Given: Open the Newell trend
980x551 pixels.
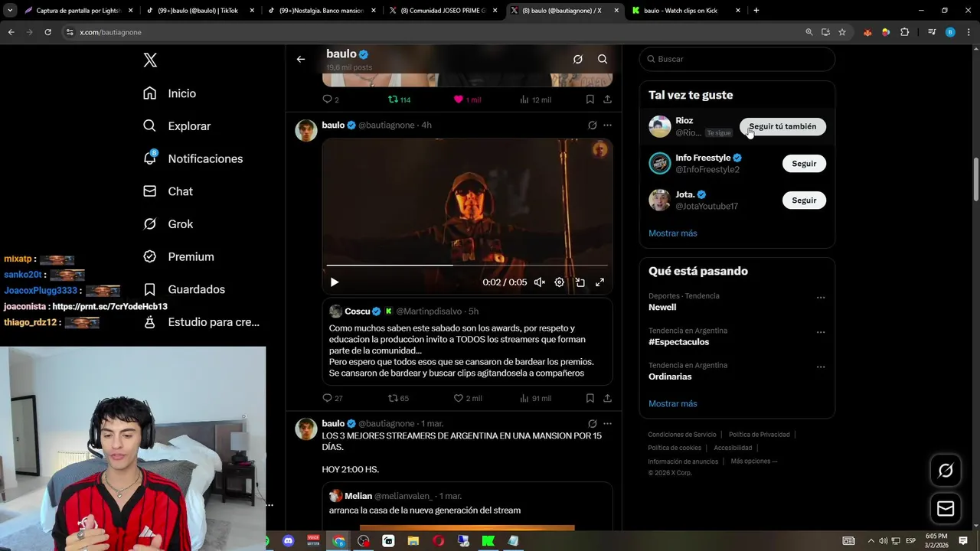Looking at the screenshot, I should (x=662, y=307).
